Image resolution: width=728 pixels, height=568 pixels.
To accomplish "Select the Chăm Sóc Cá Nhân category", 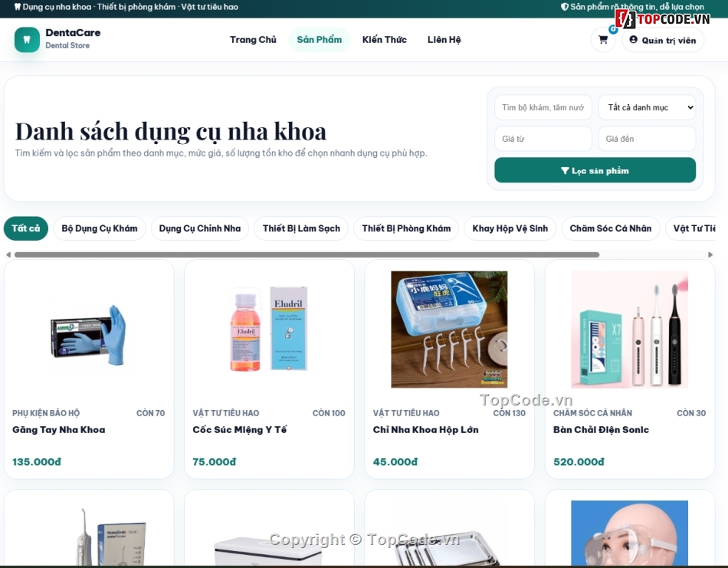I will [x=611, y=228].
